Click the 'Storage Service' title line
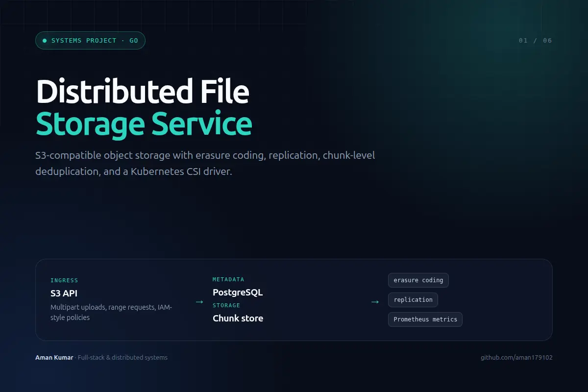588x392 pixels. tap(144, 123)
